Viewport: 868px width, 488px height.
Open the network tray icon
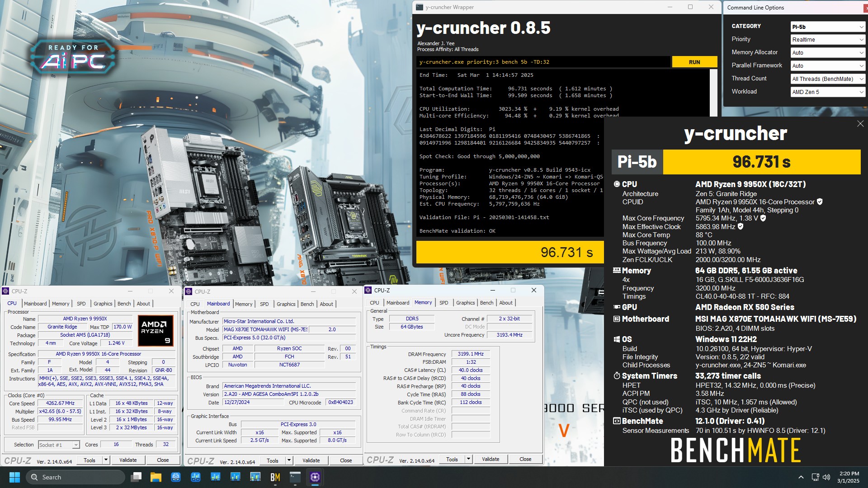pyautogui.click(x=815, y=477)
